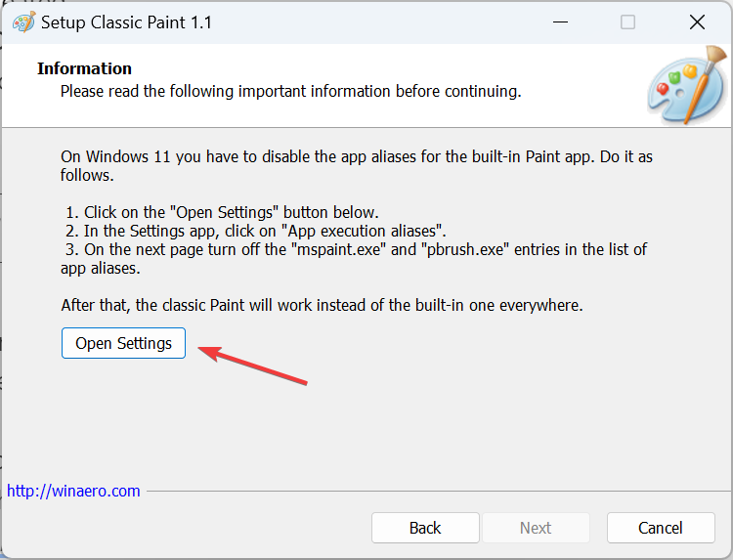Minimize the Setup Classic Paint window
Viewport: 733px width, 560px height.
(x=560, y=22)
